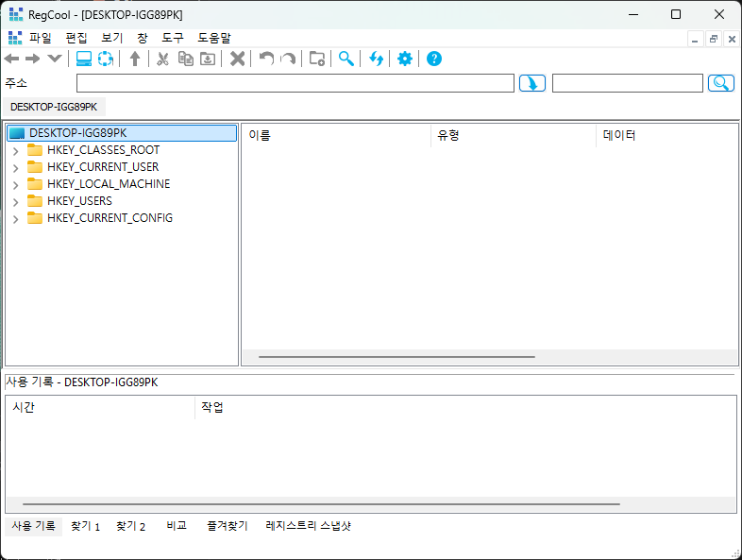Expand HKEY_LOCAL_MACHINE chevron

(x=16, y=185)
